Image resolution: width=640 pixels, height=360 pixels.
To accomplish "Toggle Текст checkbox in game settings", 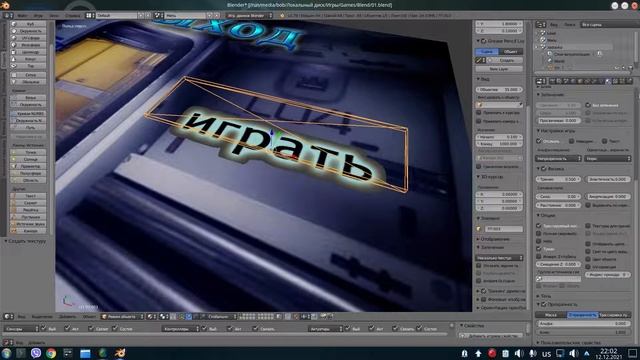I will click(x=604, y=141).
